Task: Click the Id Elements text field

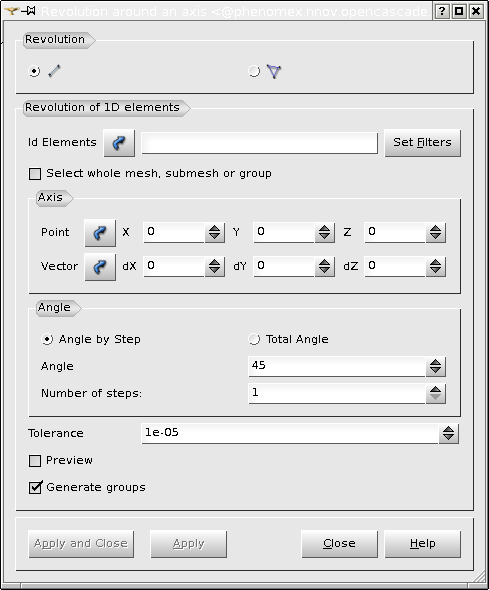Action: (260, 143)
